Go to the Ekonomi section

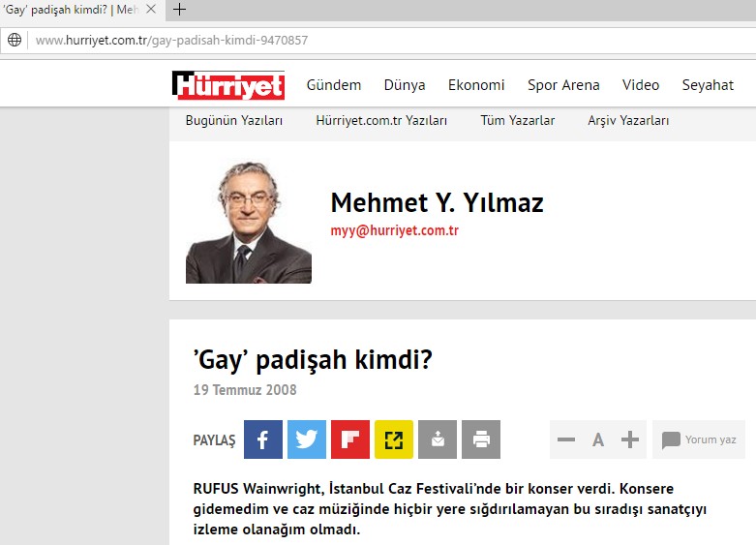pos(476,85)
